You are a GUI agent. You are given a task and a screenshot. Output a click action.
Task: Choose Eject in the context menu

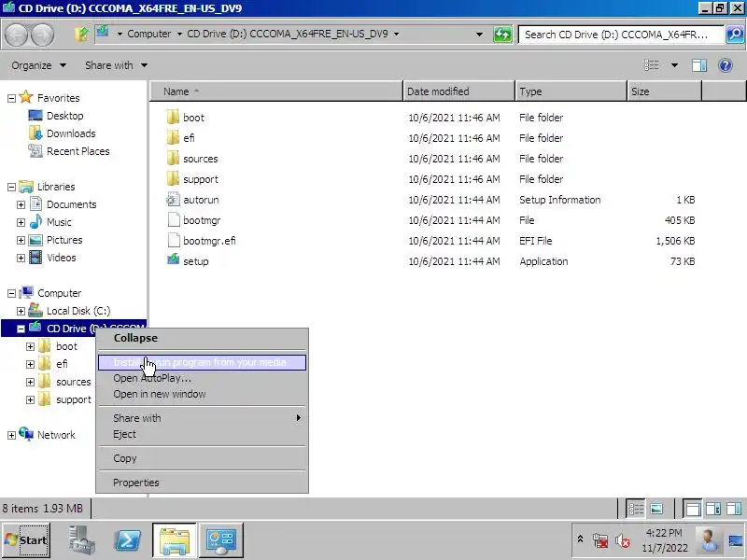203,434
